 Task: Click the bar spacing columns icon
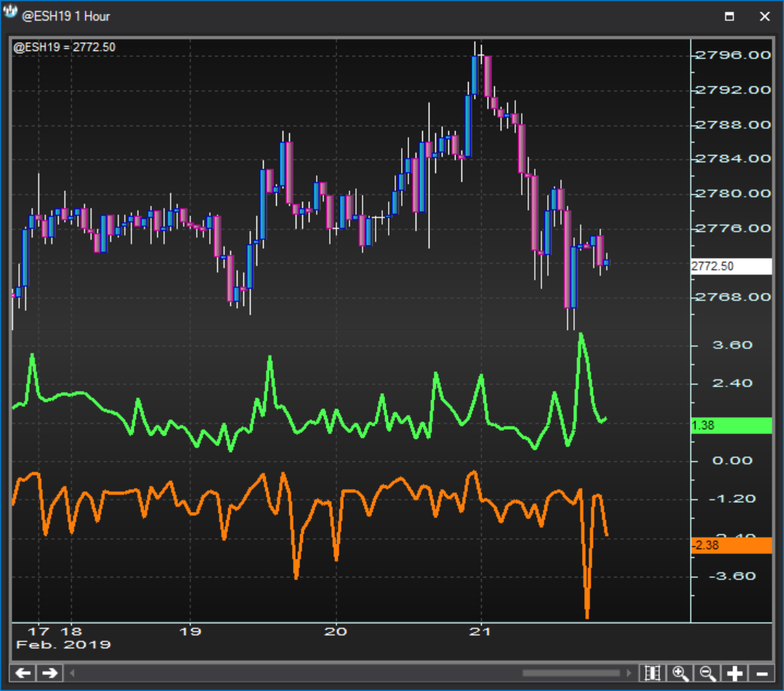[x=652, y=673]
